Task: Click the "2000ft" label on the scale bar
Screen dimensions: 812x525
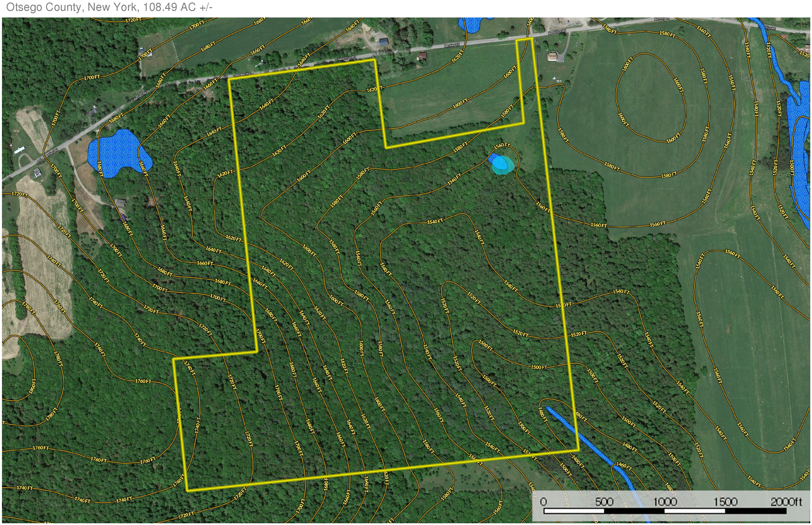Action: pos(786,502)
